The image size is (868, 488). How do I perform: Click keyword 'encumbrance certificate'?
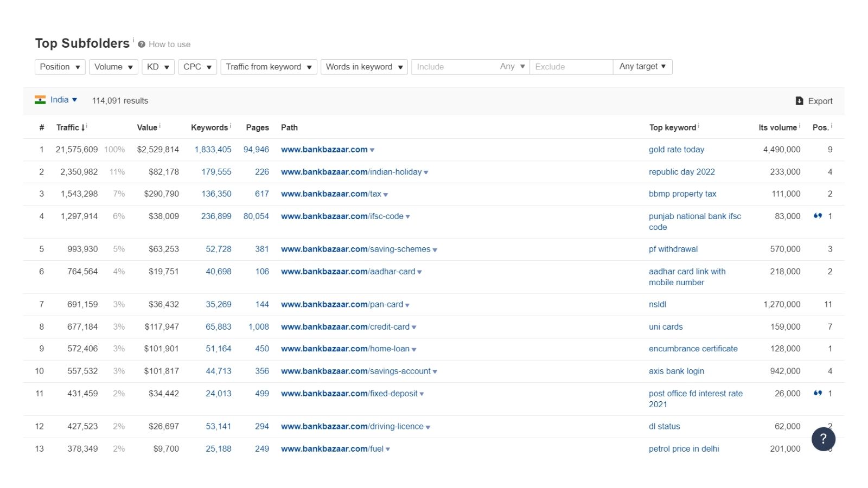[x=693, y=349]
